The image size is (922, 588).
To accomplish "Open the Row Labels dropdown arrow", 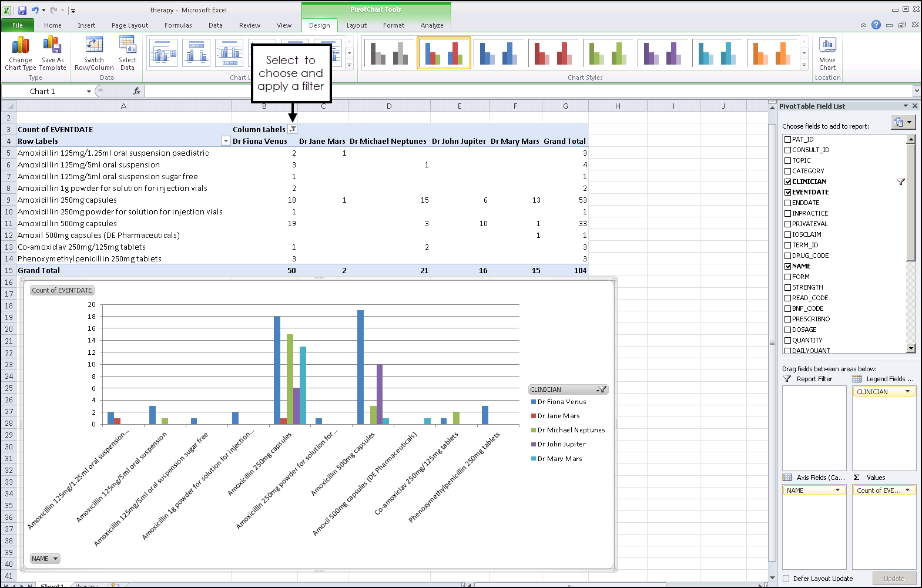I will tap(226, 141).
